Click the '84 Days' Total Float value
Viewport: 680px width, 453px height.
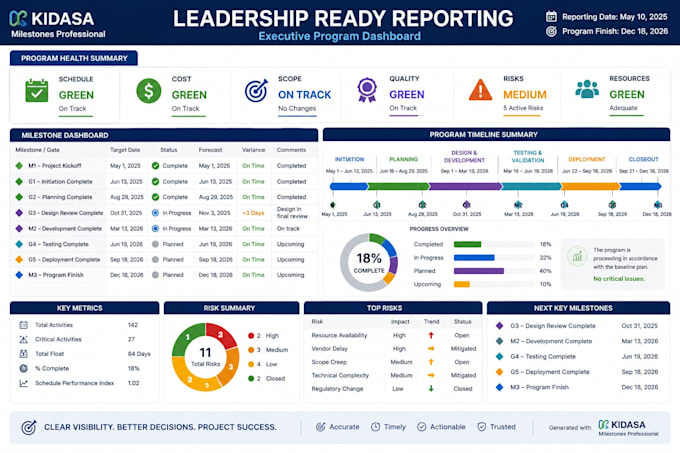coord(139,354)
